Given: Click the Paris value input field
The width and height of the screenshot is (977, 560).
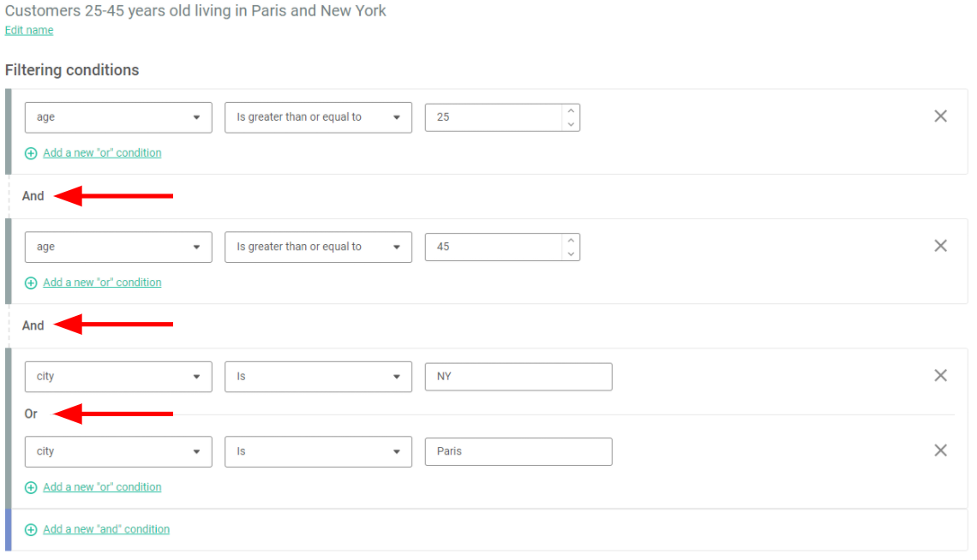Looking at the screenshot, I should point(518,451).
